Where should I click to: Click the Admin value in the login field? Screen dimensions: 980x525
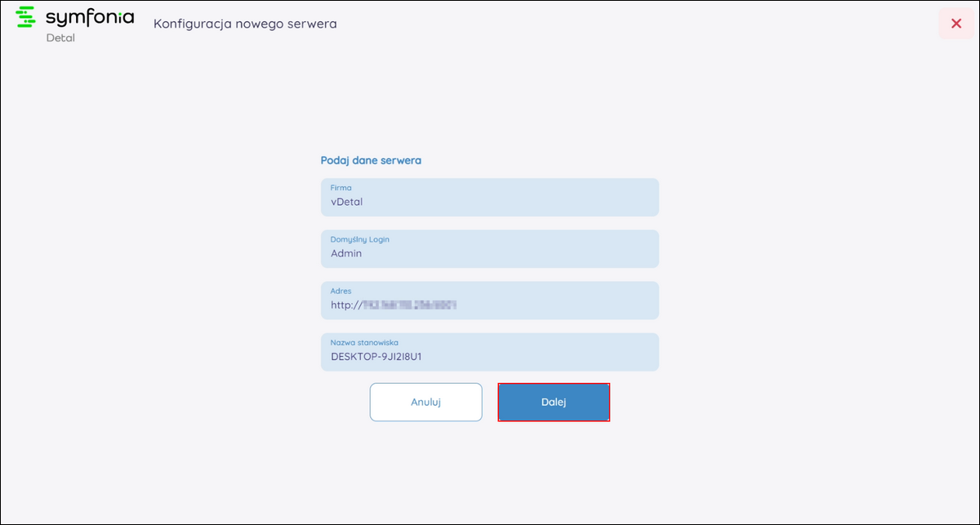[x=346, y=253]
